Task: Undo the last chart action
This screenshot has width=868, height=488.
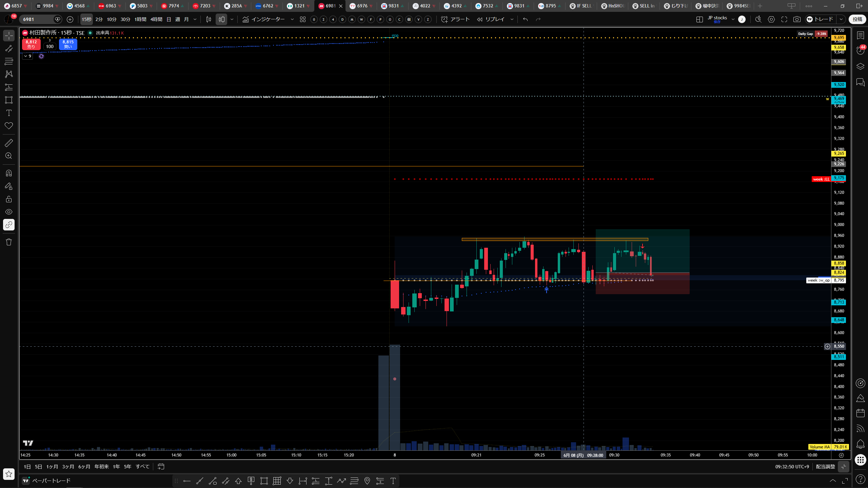Action: (x=526, y=19)
